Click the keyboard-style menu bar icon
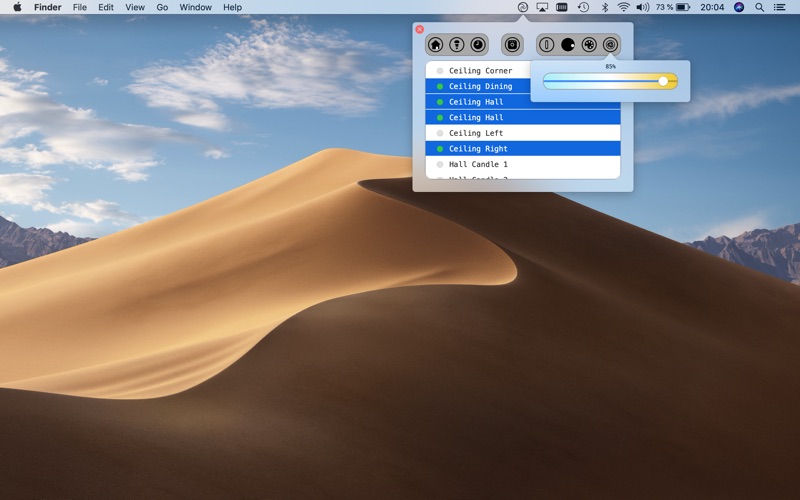Screen dimensions: 800x500 click(562, 7)
